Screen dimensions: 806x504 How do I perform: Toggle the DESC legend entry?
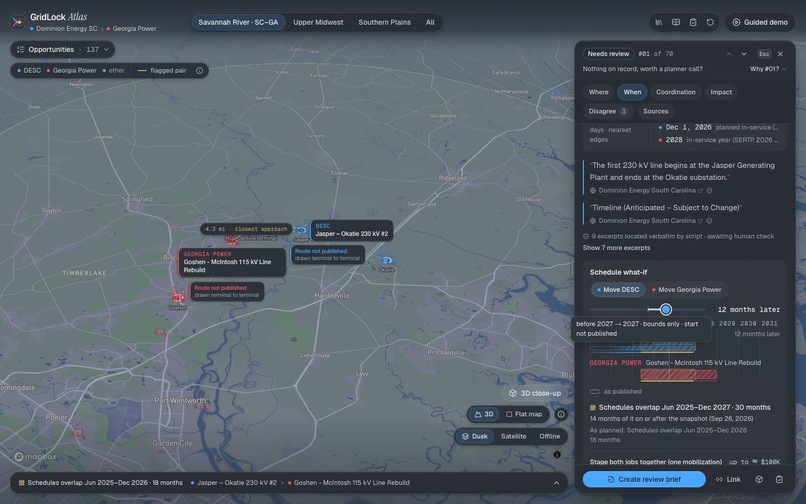(x=29, y=70)
